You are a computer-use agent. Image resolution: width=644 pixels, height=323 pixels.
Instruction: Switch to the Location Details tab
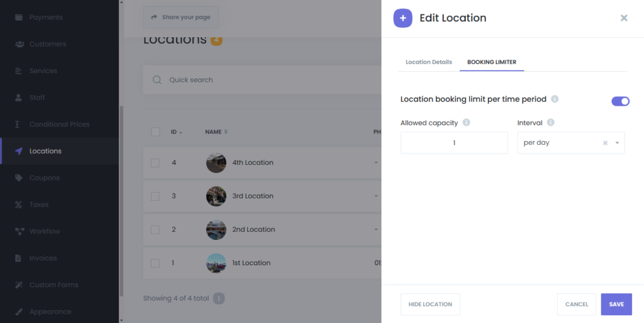(428, 62)
